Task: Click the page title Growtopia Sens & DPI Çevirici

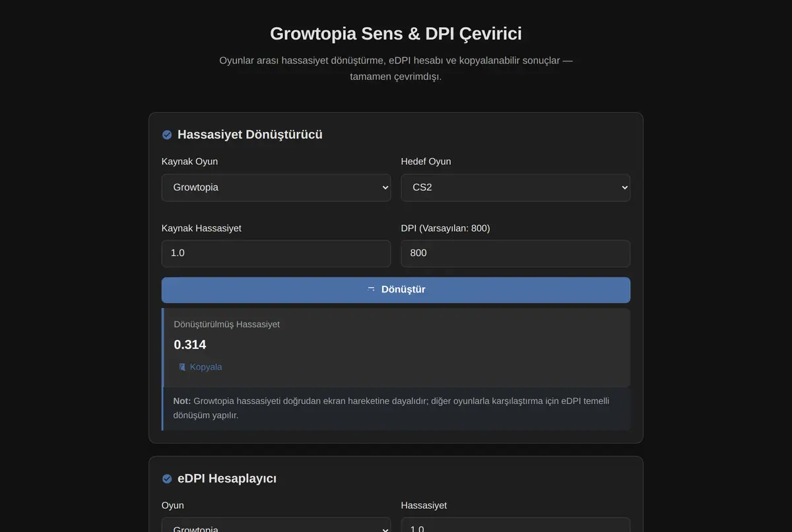Action: pyautogui.click(x=396, y=34)
